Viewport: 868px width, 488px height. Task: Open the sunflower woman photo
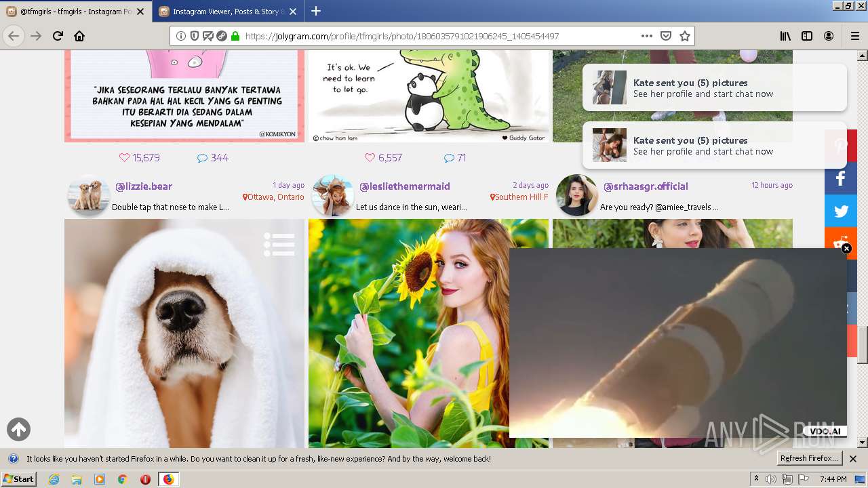[x=409, y=333]
